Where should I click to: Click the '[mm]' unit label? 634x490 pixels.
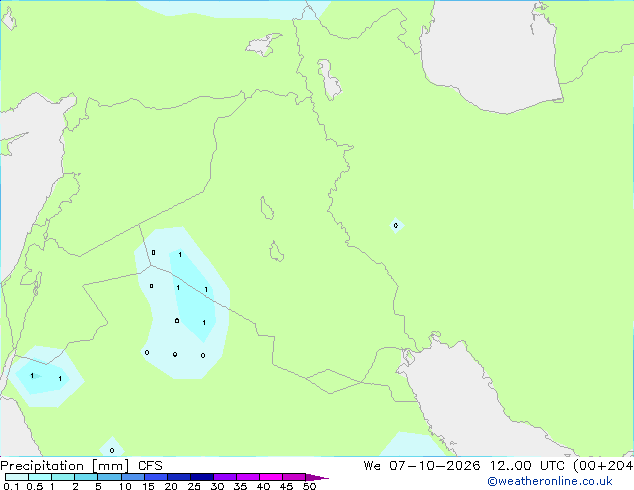[110, 466]
